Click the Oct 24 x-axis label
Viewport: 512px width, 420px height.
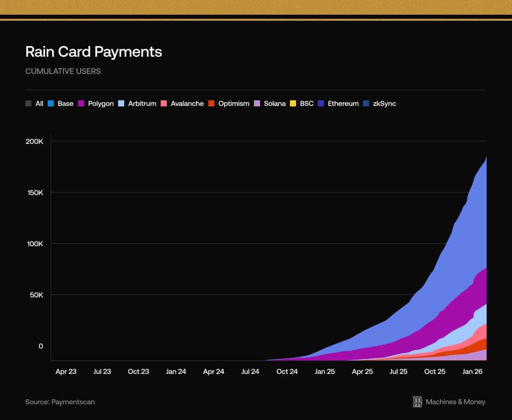coord(287,371)
